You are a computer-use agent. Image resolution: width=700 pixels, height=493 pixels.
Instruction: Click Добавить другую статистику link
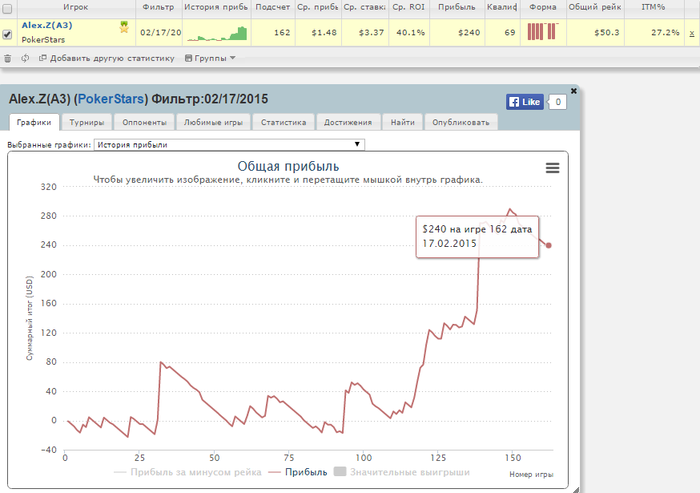pyautogui.click(x=107, y=58)
